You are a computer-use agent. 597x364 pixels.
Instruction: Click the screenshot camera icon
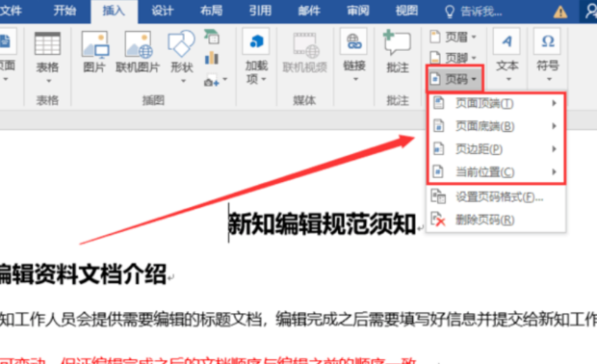point(211,81)
